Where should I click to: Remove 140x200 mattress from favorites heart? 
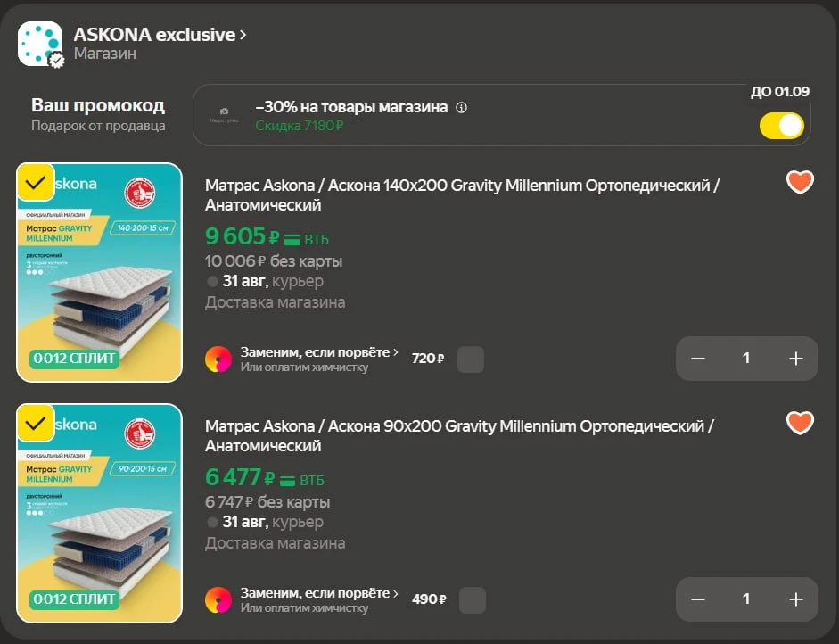pyautogui.click(x=800, y=182)
